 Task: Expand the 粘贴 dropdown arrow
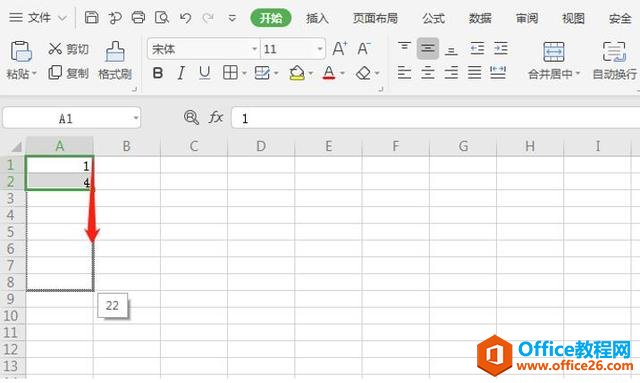34,74
